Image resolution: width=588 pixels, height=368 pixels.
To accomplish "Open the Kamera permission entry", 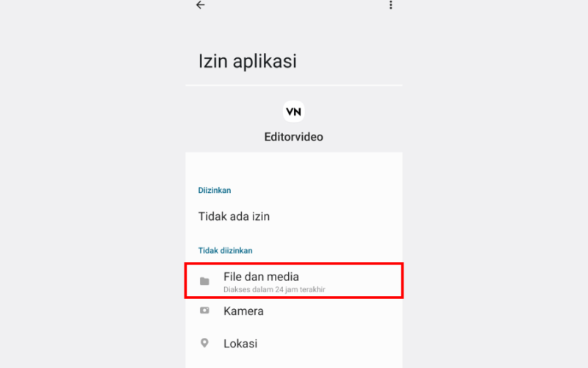I will pyautogui.click(x=294, y=311).
